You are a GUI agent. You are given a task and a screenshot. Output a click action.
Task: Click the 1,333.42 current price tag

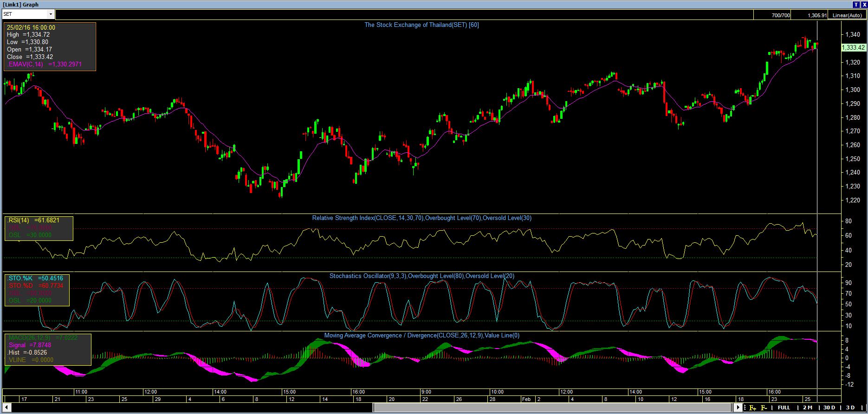coord(853,47)
